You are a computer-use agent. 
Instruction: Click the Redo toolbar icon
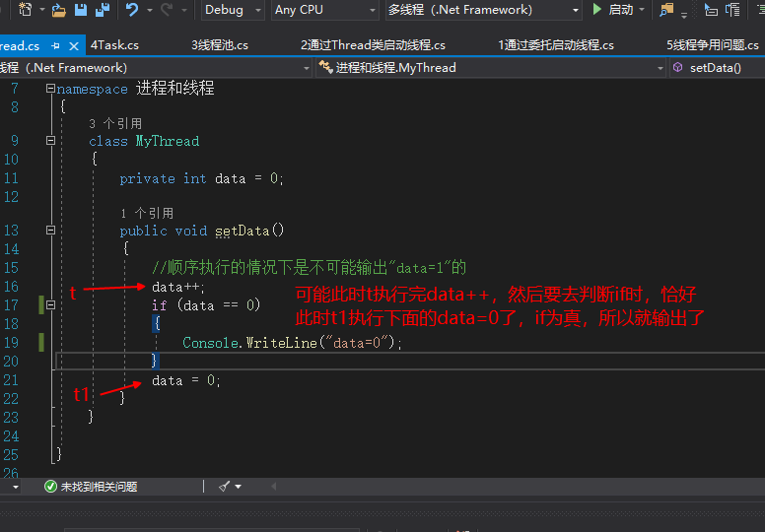pyautogui.click(x=167, y=9)
